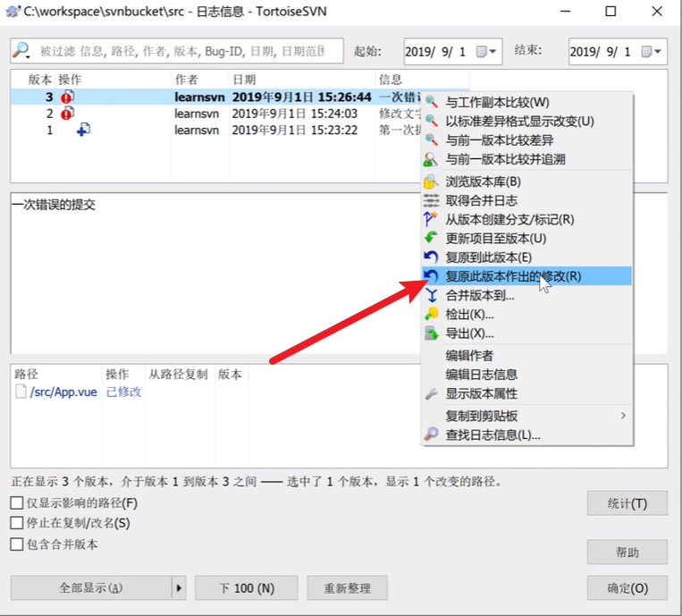This screenshot has height=616, width=682.
Task: Click the 确定(O) button
Action: pyautogui.click(x=627, y=588)
